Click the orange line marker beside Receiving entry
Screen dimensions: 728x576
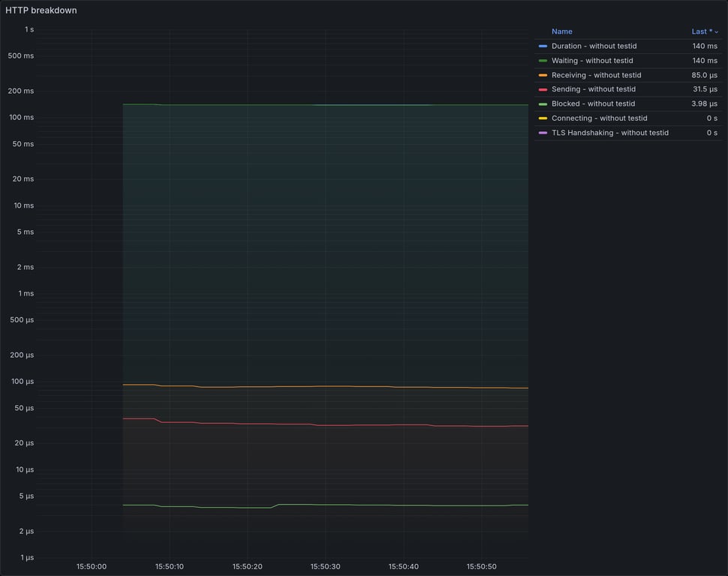pyautogui.click(x=542, y=75)
